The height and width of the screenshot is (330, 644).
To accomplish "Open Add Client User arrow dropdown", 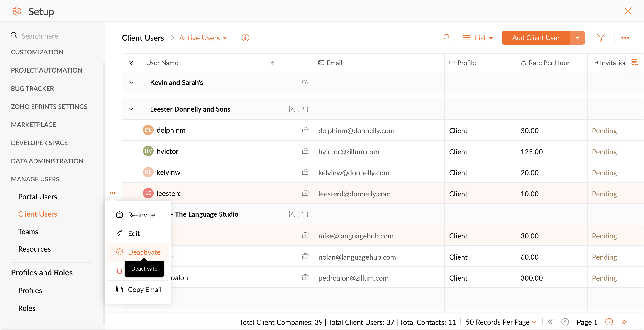I will pos(577,38).
